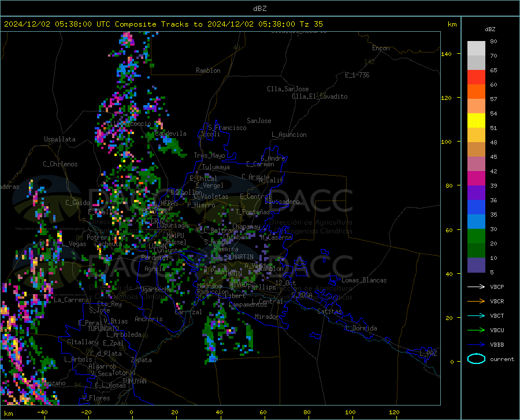This screenshot has height=420, width=520.
Task: Click the 'Clla.El_Cavadito' place label
Action: [x=320, y=96]
